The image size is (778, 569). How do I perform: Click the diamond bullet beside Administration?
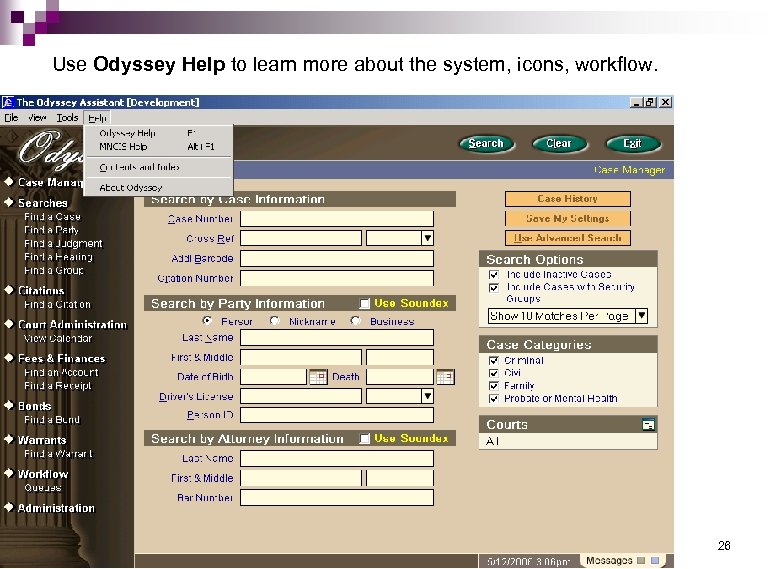point(9,507)
